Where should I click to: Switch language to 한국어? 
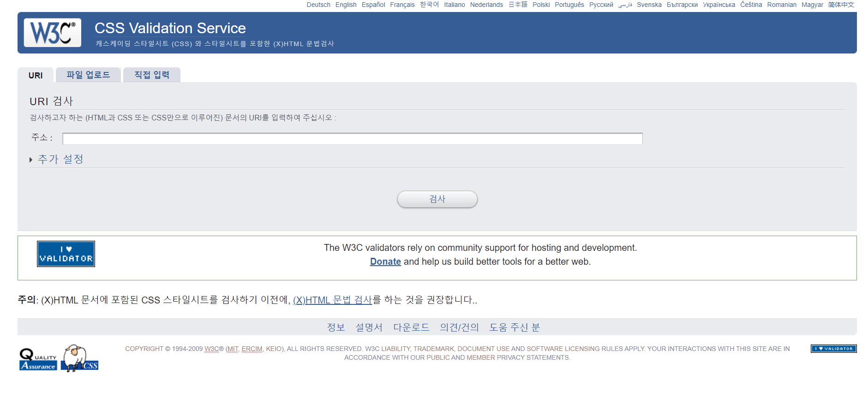pos(430,5)
